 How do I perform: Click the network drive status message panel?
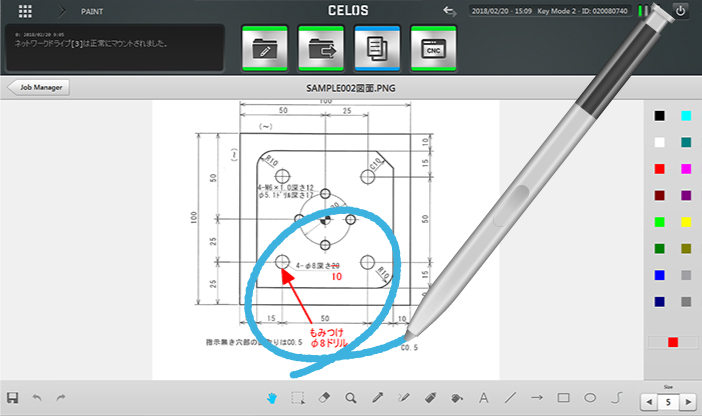[x=115, y=47]
